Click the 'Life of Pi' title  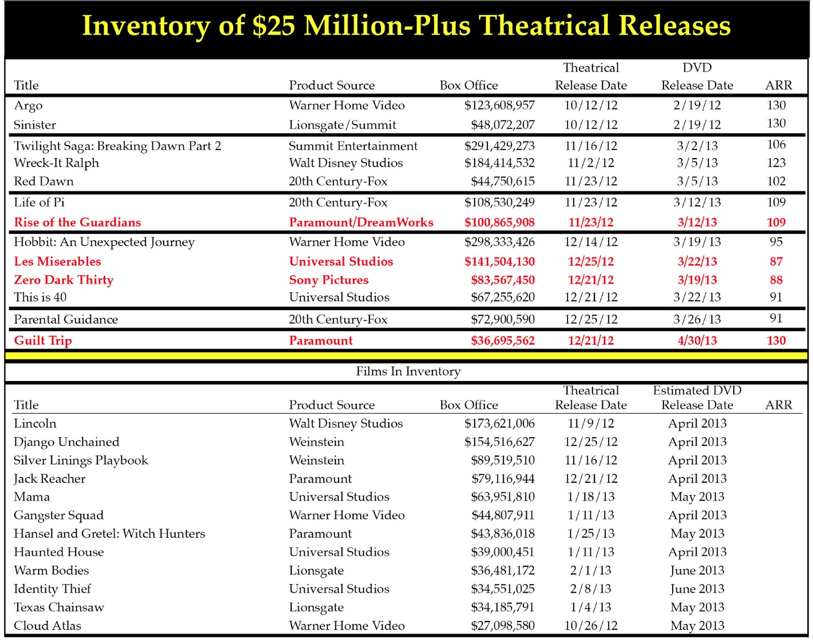tap(39, 202)
